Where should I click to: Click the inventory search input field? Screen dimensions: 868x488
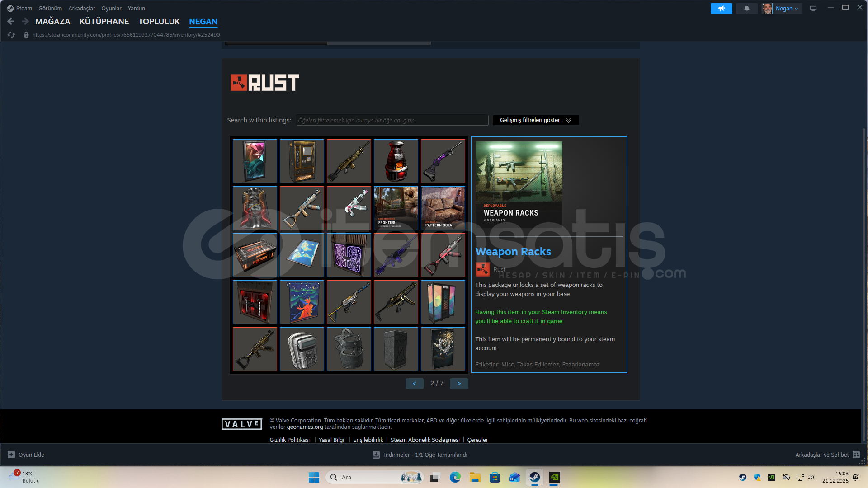pos(392,120)
